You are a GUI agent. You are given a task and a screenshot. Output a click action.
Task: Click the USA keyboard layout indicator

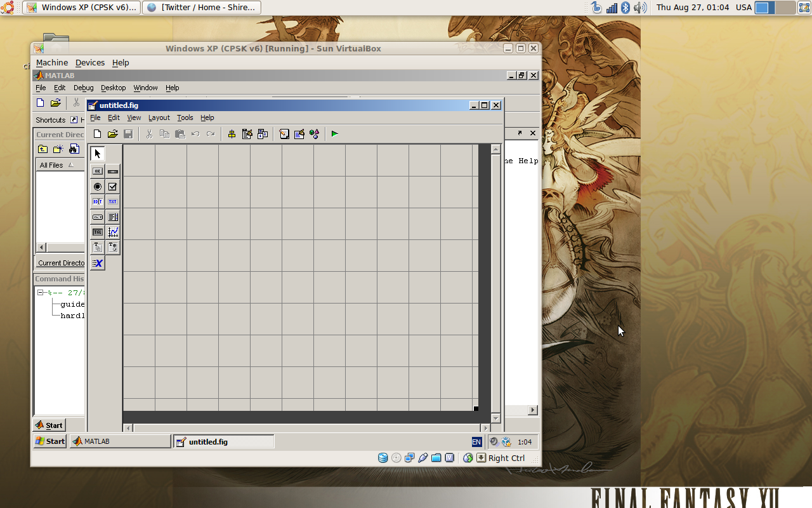pyautogui.click(x=744, y=8)
